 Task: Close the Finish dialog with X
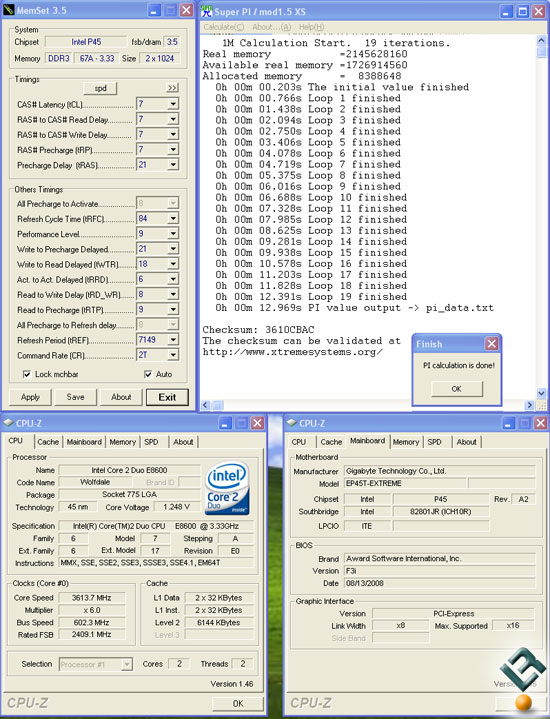pyautogui.click(x=492, y=343)
